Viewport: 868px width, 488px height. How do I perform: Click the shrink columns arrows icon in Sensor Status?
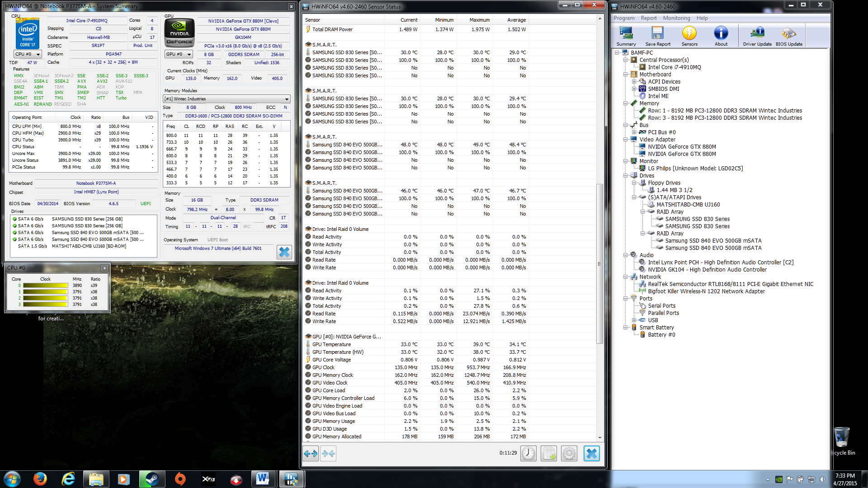329,453
